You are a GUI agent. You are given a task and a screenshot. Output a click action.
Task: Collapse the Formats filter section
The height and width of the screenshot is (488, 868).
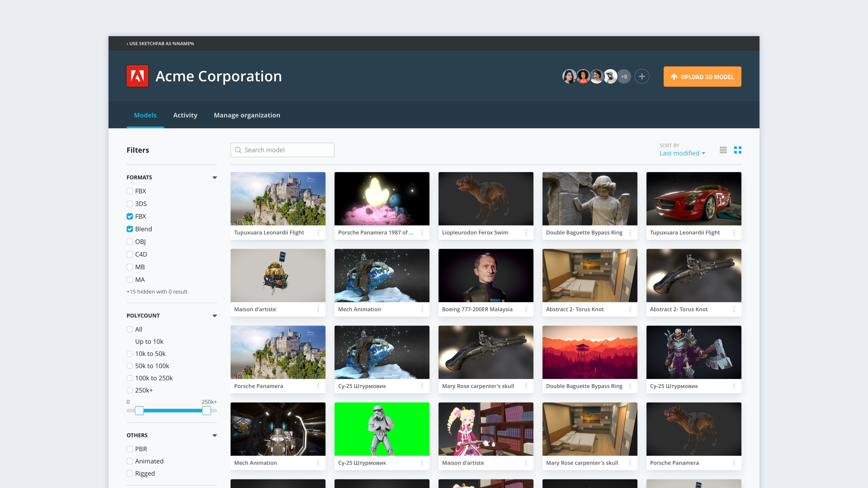(215, 177)
